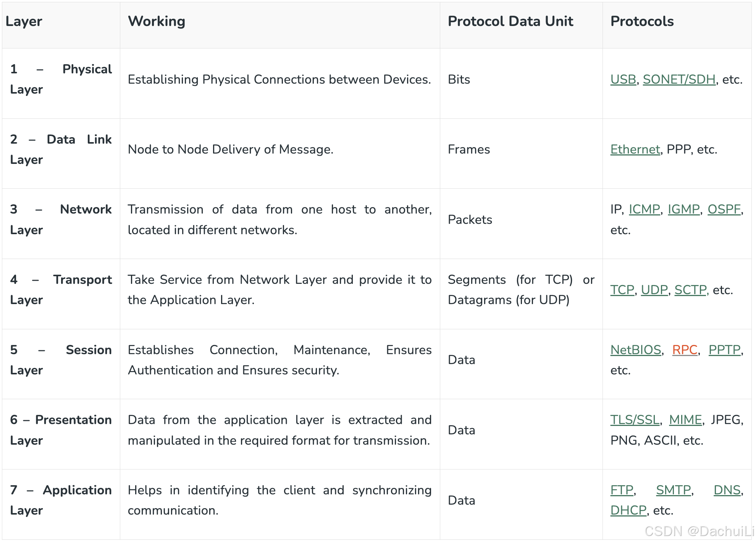Open the SMTP protocol link
The image size is (756, 544).
674,490
